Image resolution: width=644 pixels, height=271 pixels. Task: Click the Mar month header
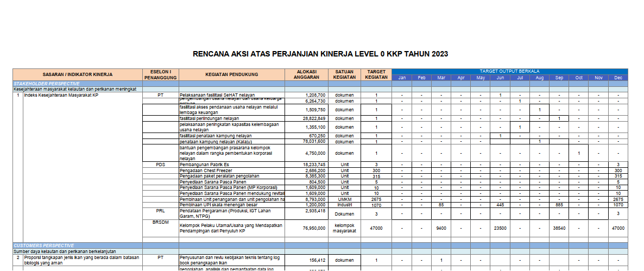(441, 78)
